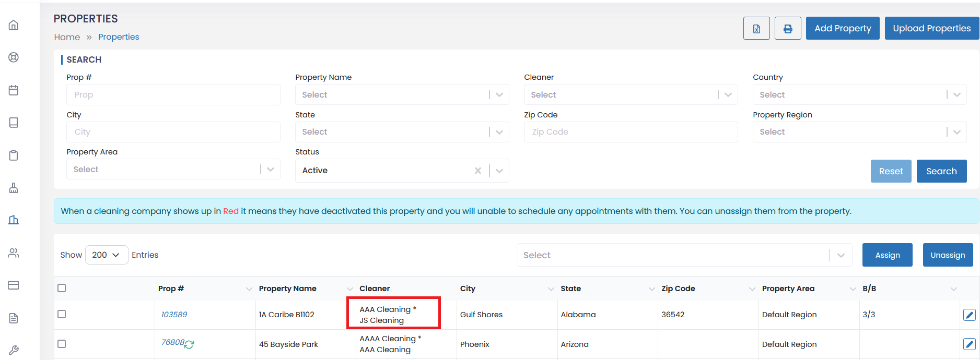Click the Add Property button
This screenshot has height=360, width=980.
[x=842, y=28]
